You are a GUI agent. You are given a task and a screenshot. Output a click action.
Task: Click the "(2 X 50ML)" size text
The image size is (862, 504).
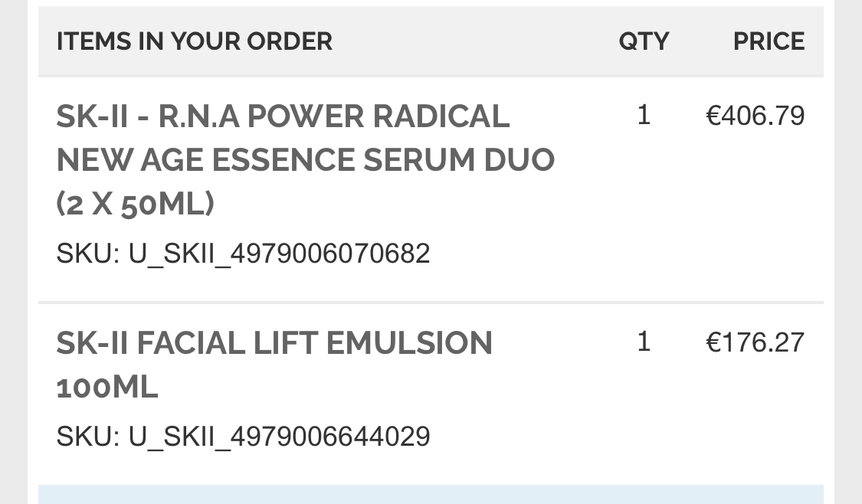pyautogui.click(x=135, y=204)
